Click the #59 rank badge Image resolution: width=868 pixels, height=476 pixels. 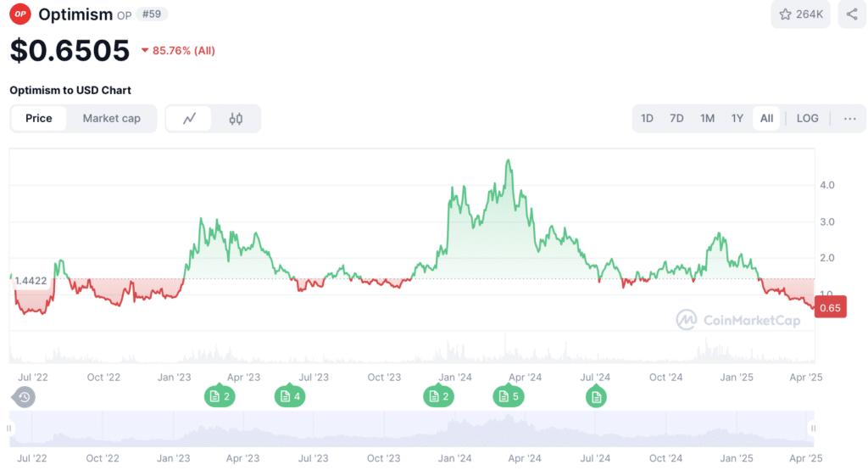coord(152,14)
